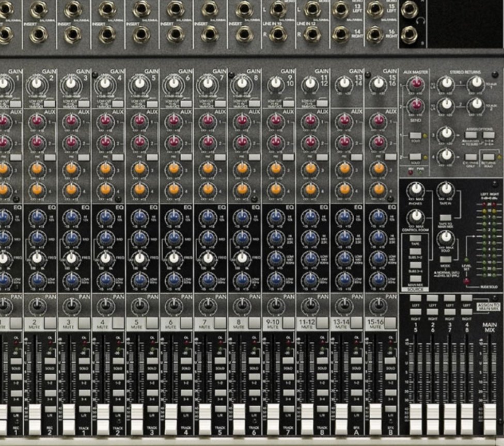This screenshot has height=446, width=504.
Task: Solo channel 3
Action: click(x=84, y=361)
